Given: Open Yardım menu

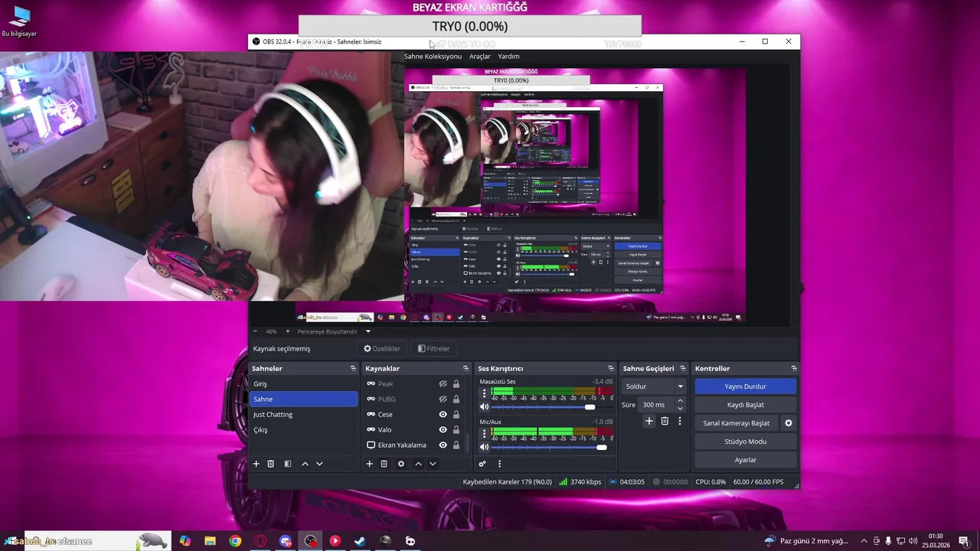Looking at the screenshot, I should coord(508,56).
